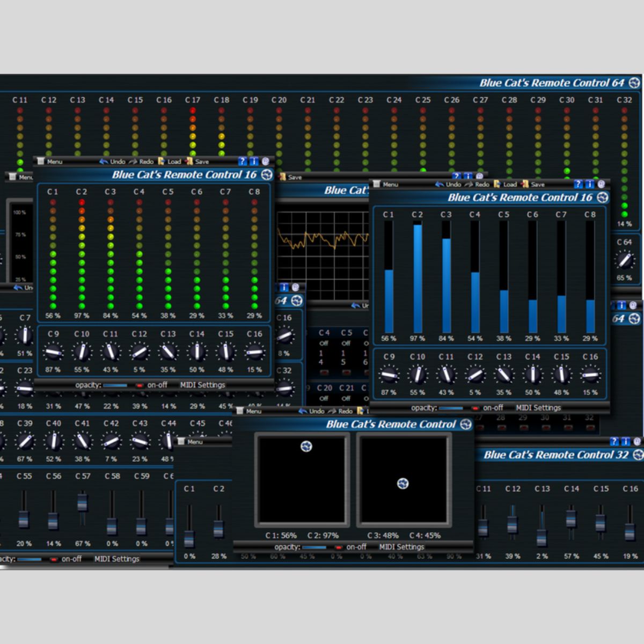
Task: Click Undo in the XY-pad Remote Control window
Action: point(311,411)
